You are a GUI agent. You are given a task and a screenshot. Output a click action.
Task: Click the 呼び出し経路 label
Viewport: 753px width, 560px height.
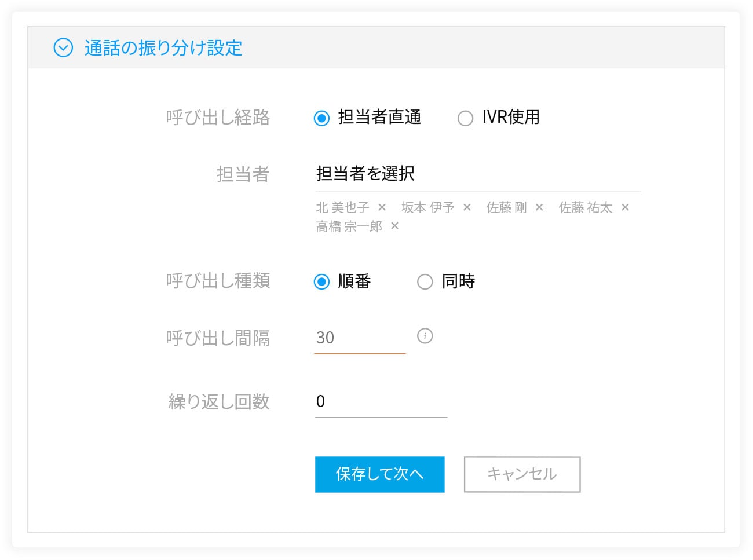[x=218, y=118]
